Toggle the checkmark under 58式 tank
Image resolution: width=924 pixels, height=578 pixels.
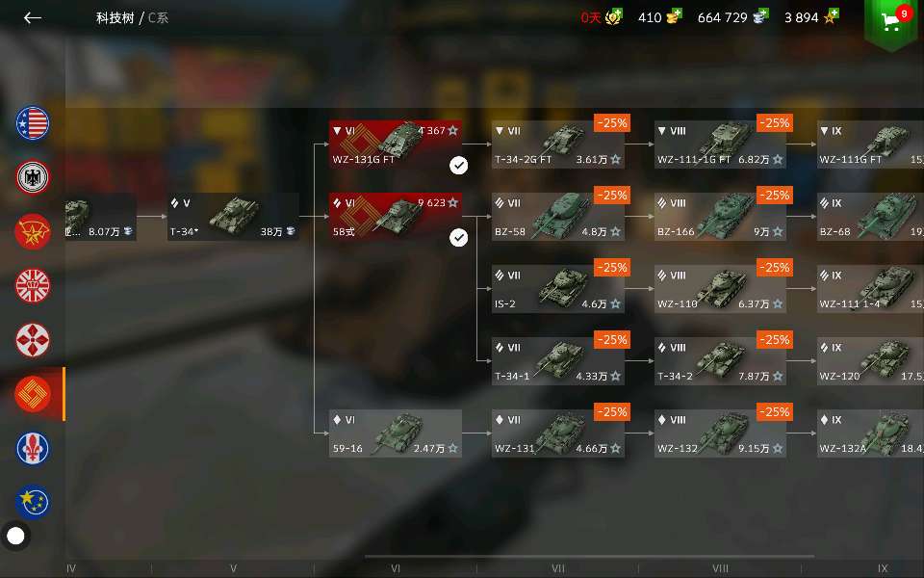(x=458, y=238)
